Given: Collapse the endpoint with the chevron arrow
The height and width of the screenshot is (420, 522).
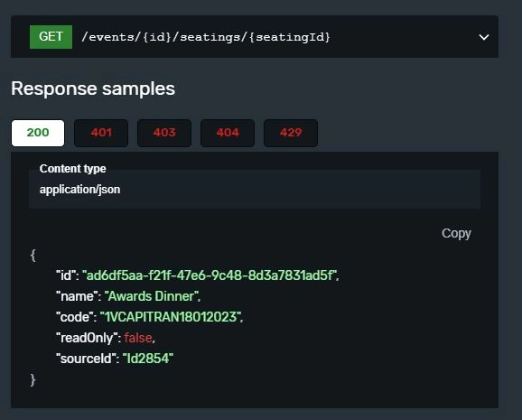Looking at the screenshot, I should click(484, 37).
